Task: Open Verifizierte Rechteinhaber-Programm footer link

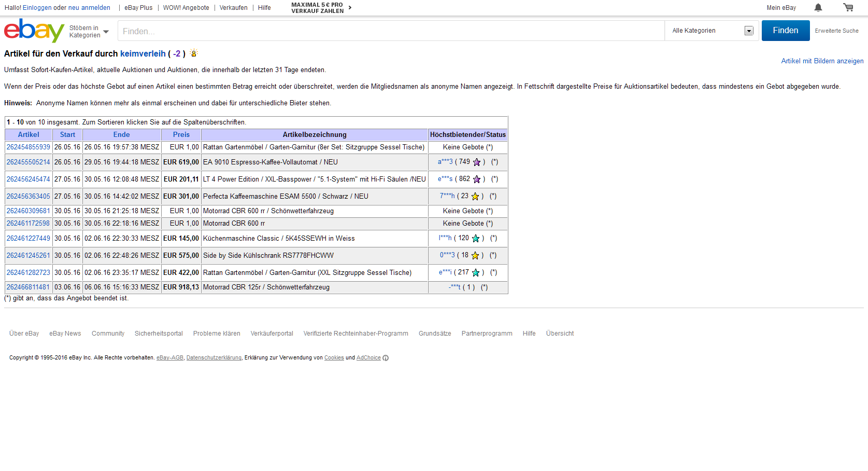Action: coord(355,334)
